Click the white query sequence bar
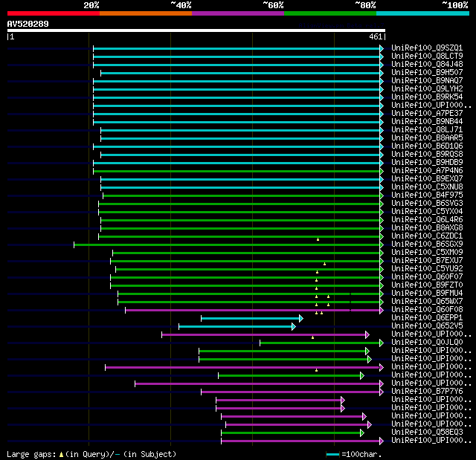The height and width of the screenshot is (460, 476). (196, 30)
